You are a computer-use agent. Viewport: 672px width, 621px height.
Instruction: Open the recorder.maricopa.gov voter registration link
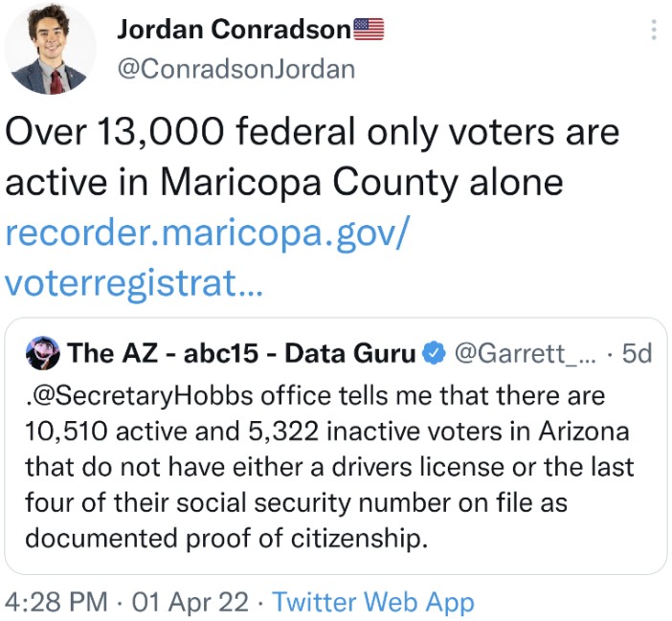point(208,257)
